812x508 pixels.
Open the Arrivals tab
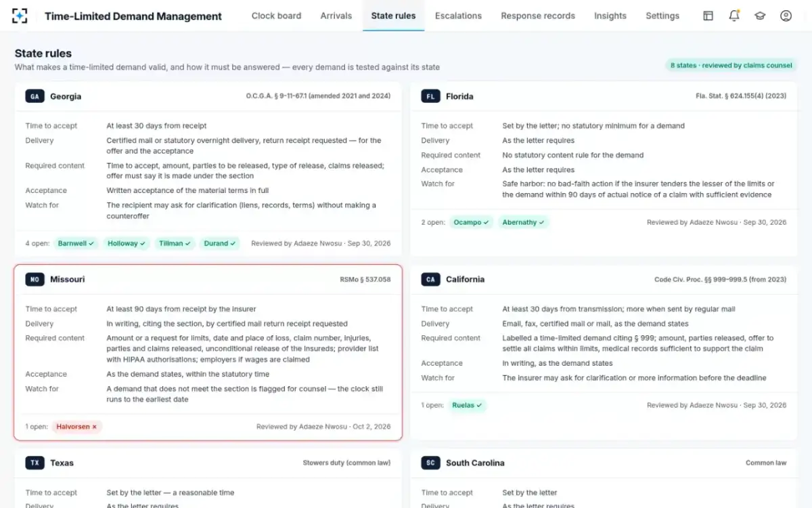[336, 16]
